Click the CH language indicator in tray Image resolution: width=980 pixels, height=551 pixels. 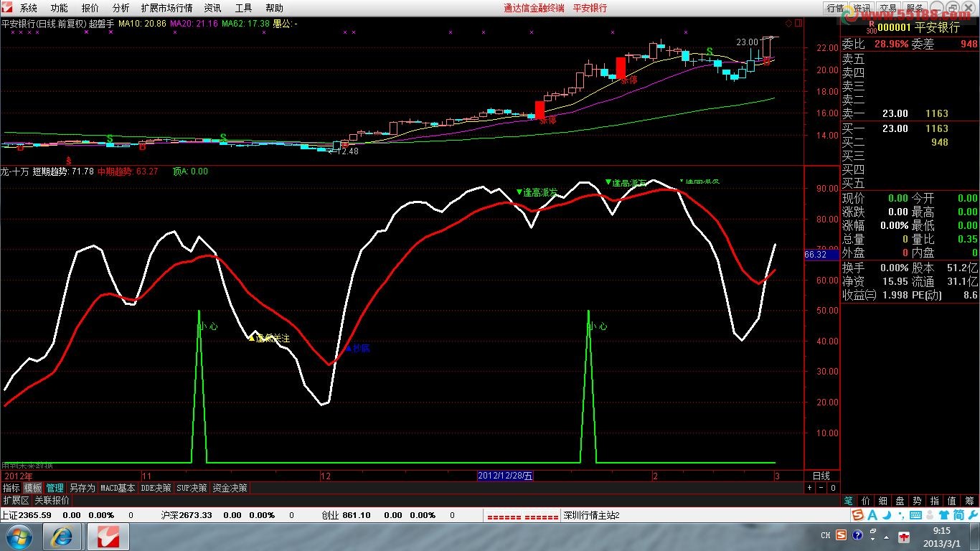click(x=825, y=535)
